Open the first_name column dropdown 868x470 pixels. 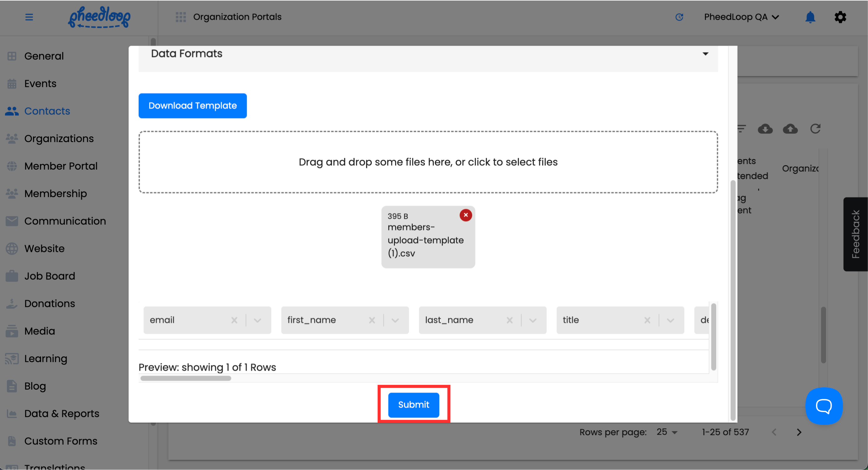[x=395, y=320]
